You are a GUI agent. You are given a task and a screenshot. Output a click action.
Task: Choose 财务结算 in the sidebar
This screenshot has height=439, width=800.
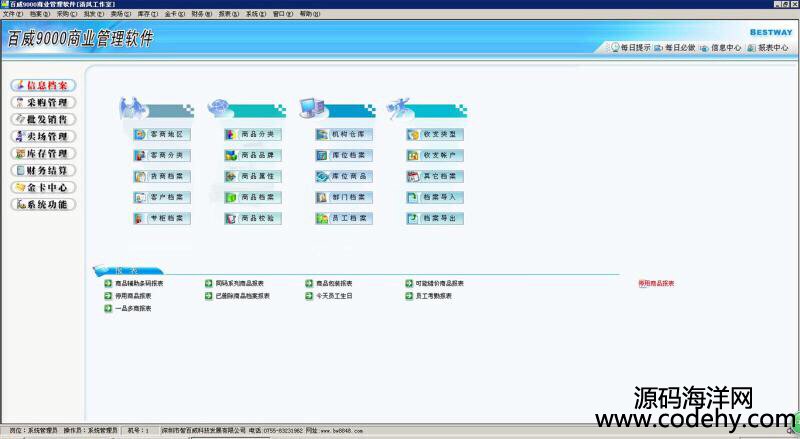(43, 170)
